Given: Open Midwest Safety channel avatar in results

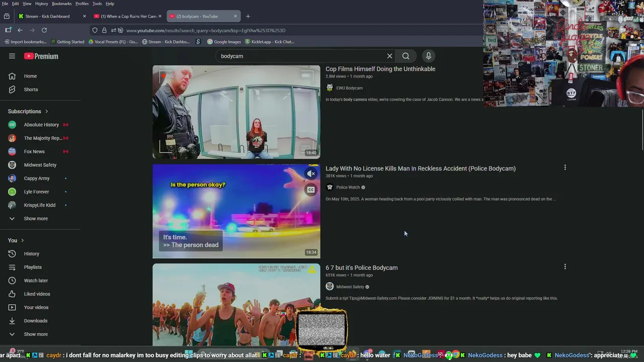Looking at the screenshot, I should pos(330,287).
